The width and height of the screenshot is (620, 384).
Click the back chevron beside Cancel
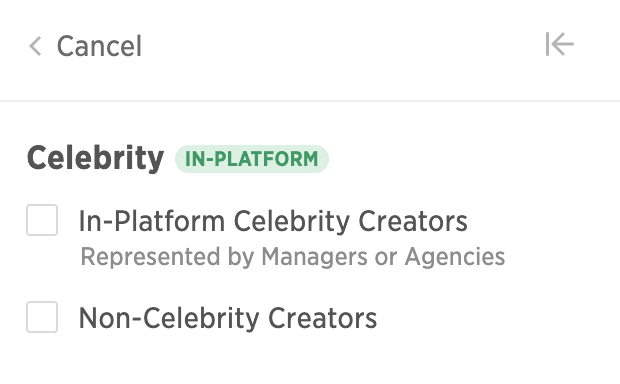[36, 46]
